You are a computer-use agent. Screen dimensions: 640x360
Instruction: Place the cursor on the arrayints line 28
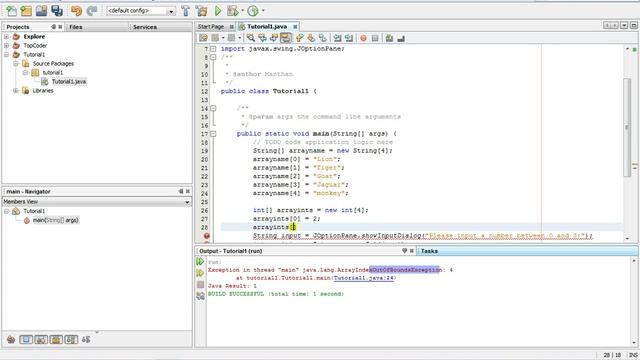tap(422, 227)
